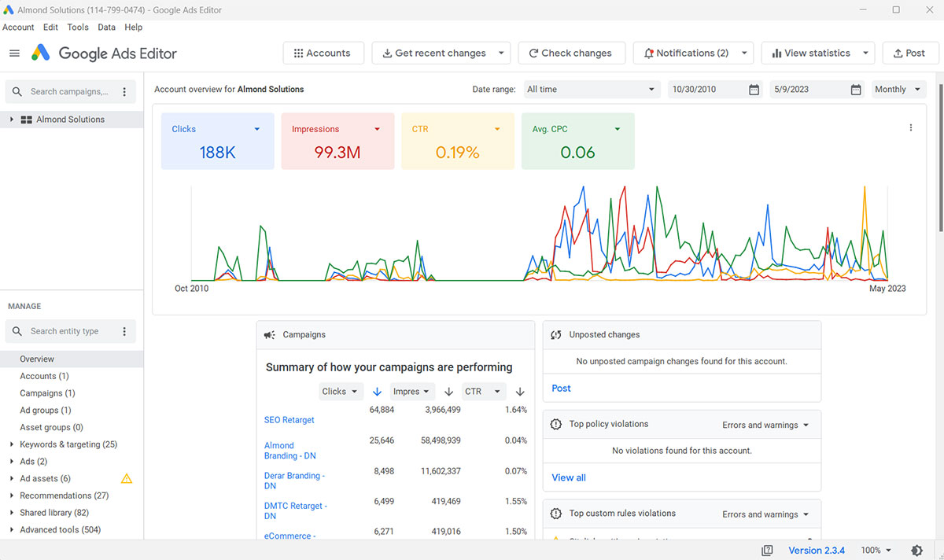Click View statistics button
The height and width of the screenshot is (560, 944).
(x=810, y=53)
